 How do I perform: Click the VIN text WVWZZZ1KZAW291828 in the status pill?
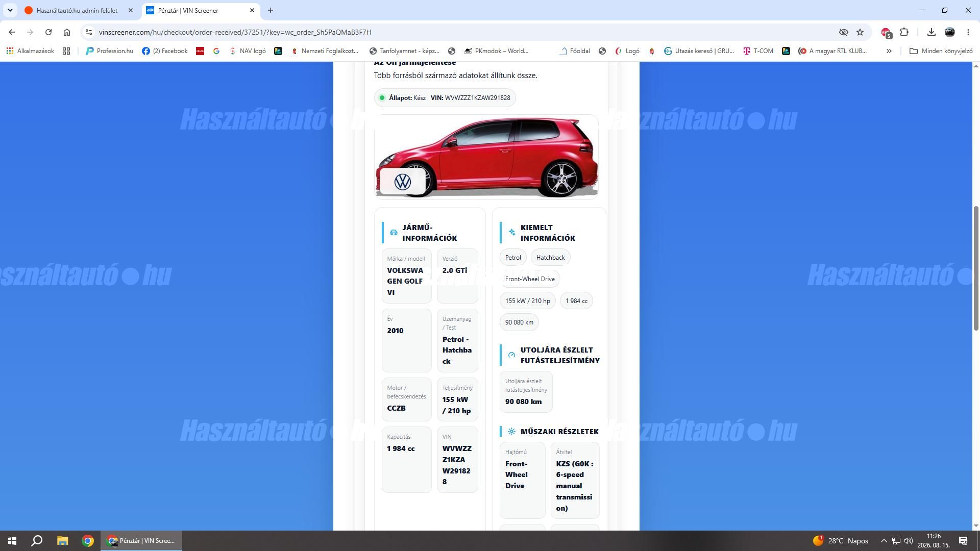pyautogui.click(x=477, y=98)
